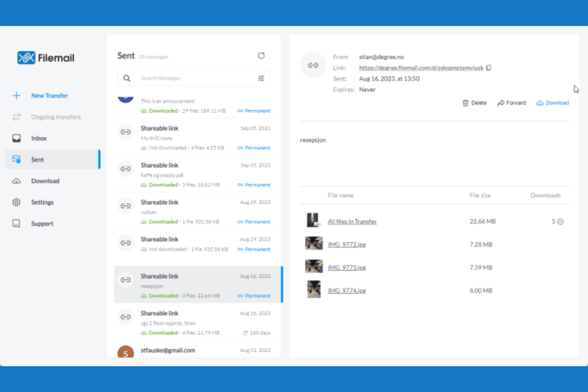Open the search filter options control
The image size is (588, 392).
coord(261,78)
